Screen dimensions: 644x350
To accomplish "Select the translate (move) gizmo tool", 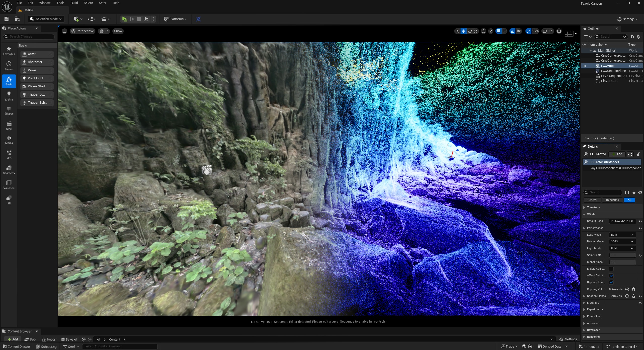I will pyautogui.click(x=463, y=31).
